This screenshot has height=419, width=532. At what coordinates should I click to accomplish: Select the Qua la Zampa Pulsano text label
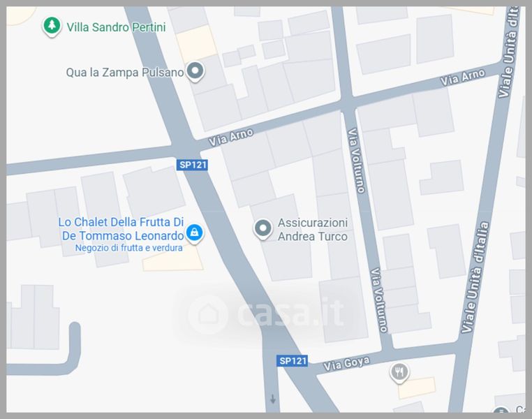click(x=125, y=72)
